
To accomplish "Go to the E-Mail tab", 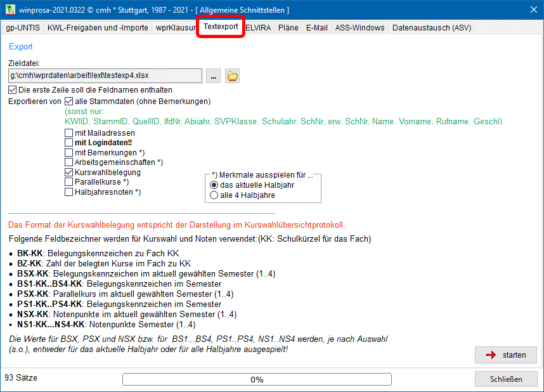I will pos(316,28).
